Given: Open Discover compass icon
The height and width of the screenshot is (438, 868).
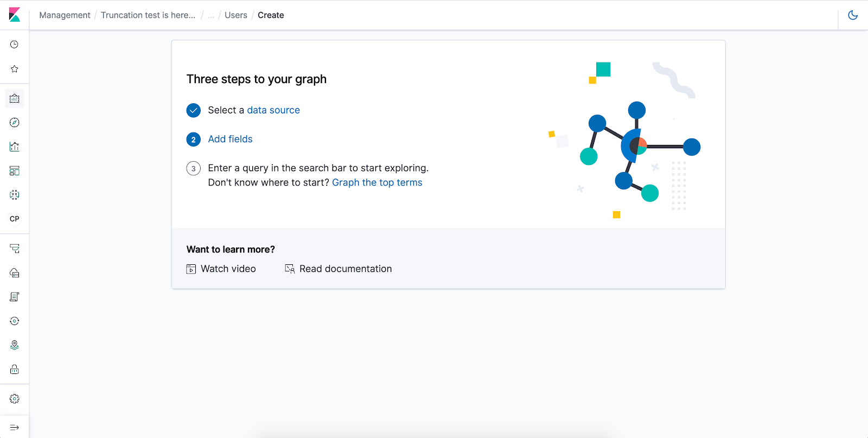Looking at the screenshot, I should coord(15,123).
